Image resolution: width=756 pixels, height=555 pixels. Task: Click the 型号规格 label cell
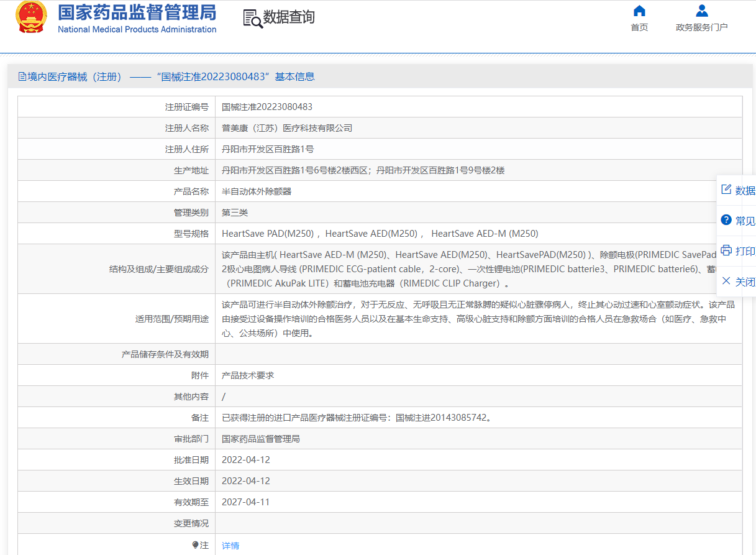click(x=117, y=234)
